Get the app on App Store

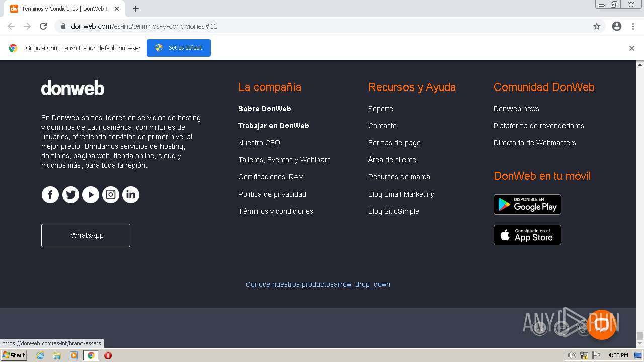(x=527, y=235)
